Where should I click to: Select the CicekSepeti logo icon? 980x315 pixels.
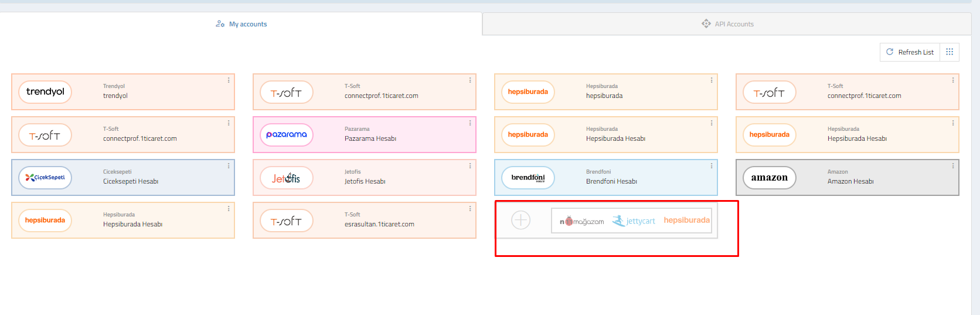coord(45,178)
